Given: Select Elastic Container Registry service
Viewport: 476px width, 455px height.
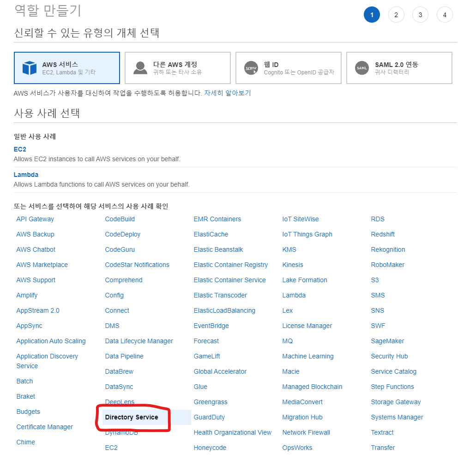Looking at the screenshot, I should click(231, 265).
